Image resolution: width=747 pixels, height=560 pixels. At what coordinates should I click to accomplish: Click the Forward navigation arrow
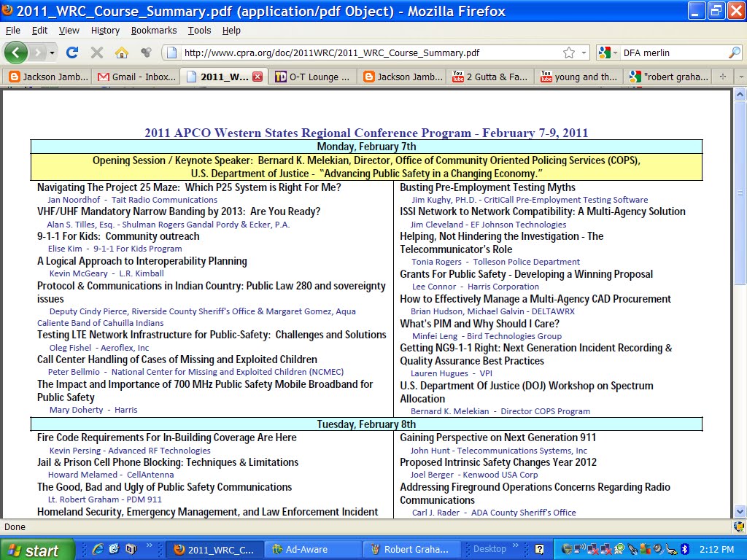pos(38,52)
